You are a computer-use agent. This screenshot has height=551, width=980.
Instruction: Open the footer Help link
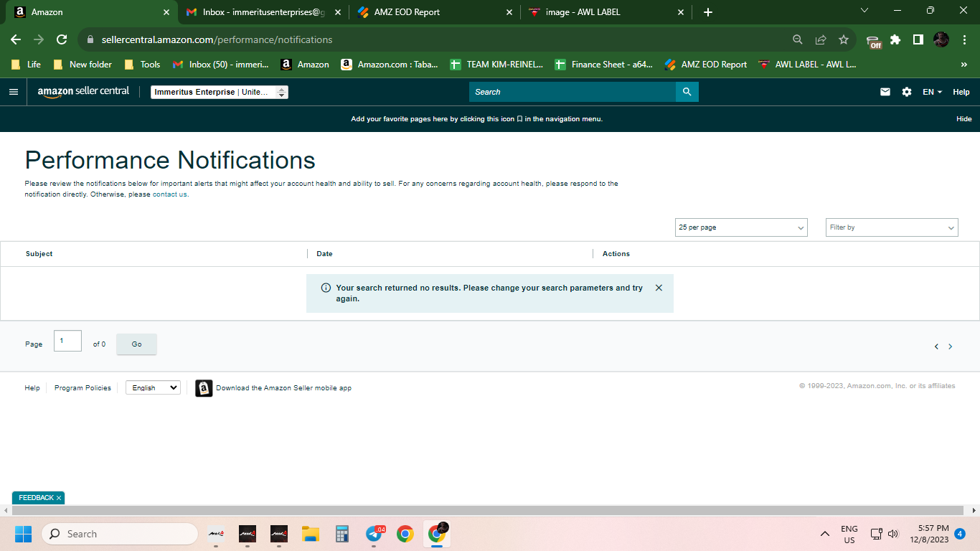point(32,388)
